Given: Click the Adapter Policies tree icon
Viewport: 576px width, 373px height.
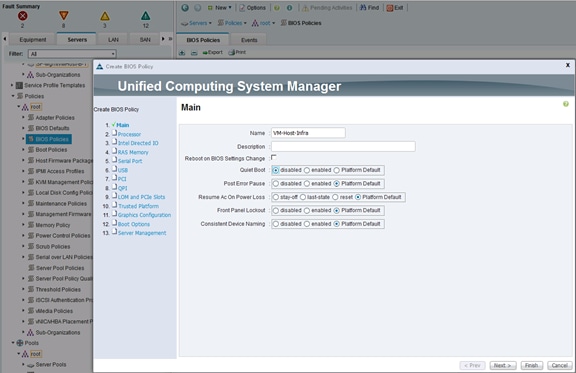Looking at the screenshot, I should (x=31, y=118).
